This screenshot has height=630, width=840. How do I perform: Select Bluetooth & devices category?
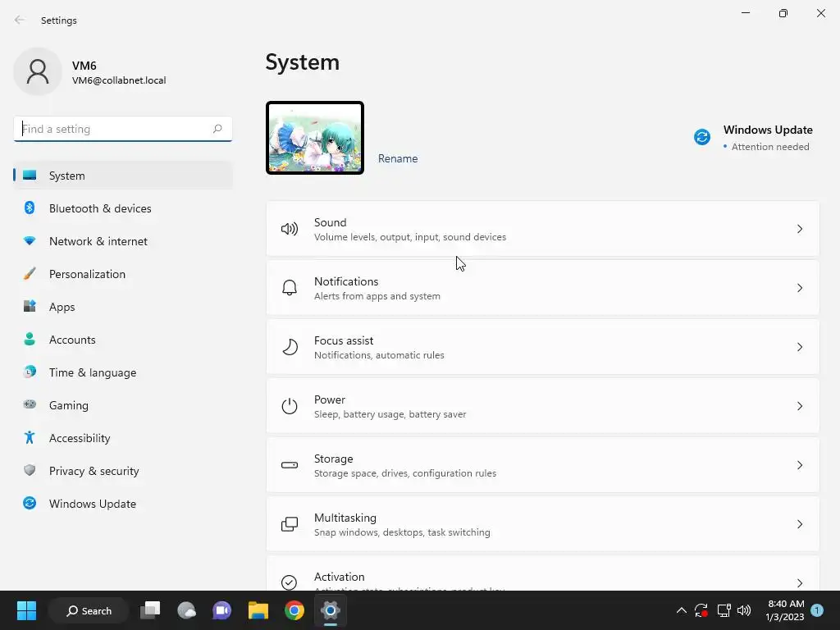pyautogui.click(x=123, y=208)
